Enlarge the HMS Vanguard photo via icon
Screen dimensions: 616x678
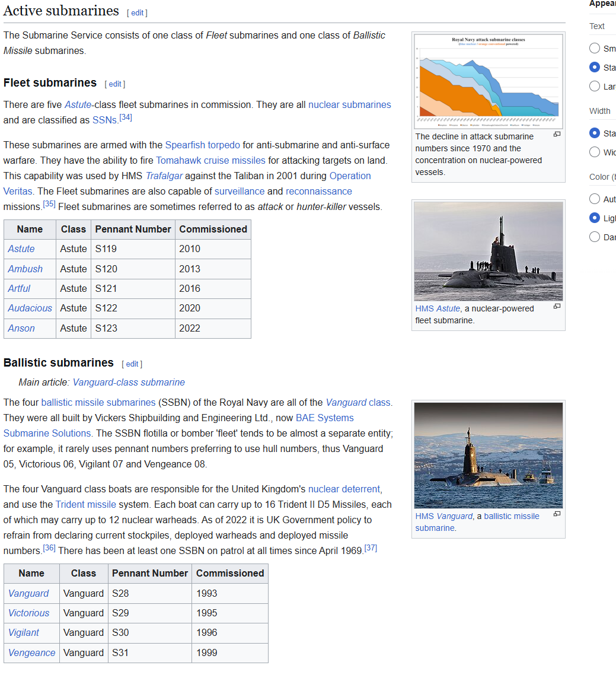(x=557, y=514)
